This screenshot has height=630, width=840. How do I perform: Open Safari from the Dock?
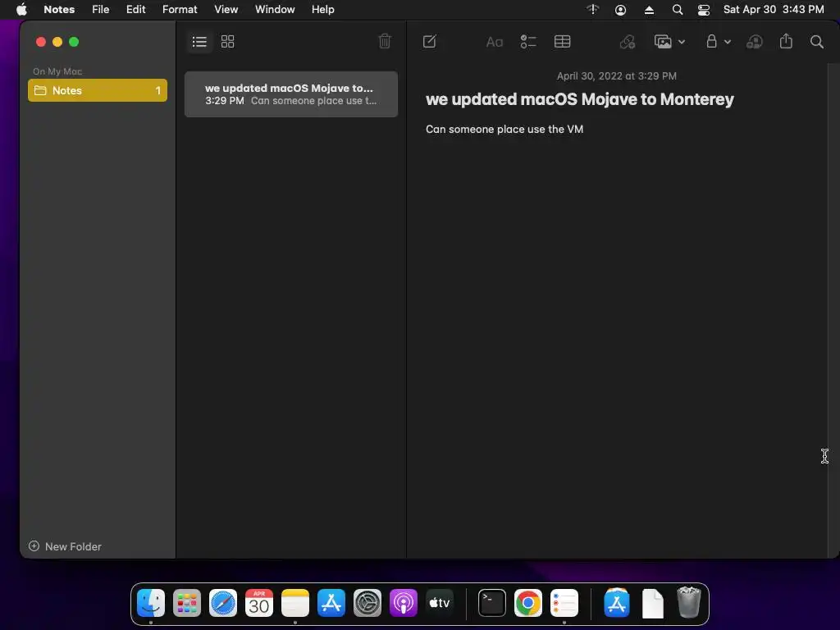coord(223,603)
